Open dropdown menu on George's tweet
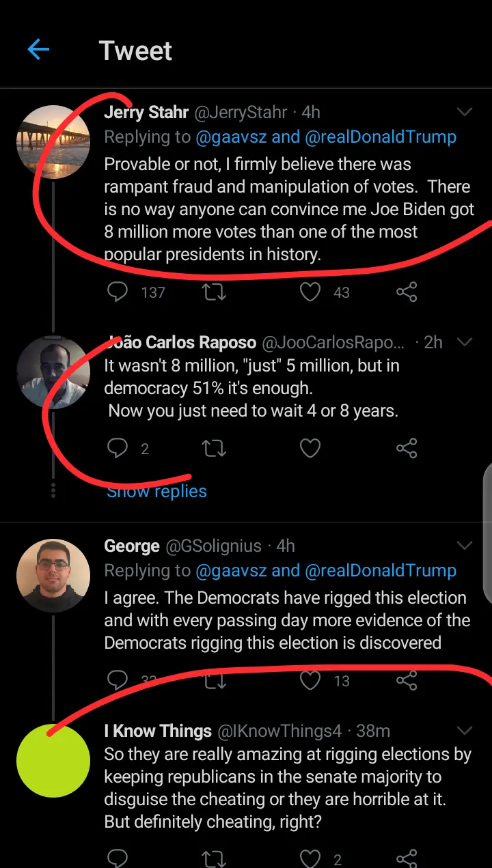Screen dimensions: 492x868 (x=465, y=546)
